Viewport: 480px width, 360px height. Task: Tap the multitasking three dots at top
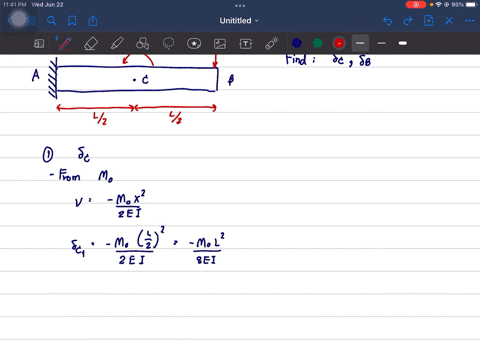click(x=240, y=5)
